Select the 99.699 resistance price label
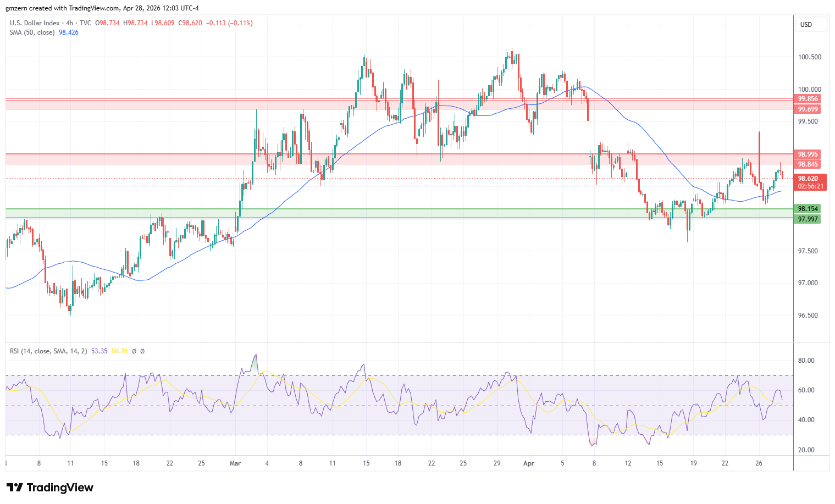The width and height of the screenshot is (835, 504). [x=808, y=109]
